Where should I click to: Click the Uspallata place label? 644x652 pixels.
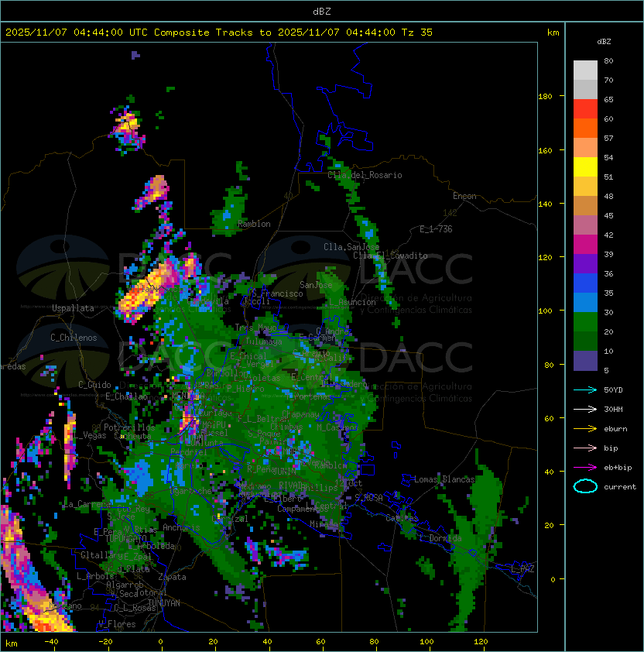tap(73, 308)
